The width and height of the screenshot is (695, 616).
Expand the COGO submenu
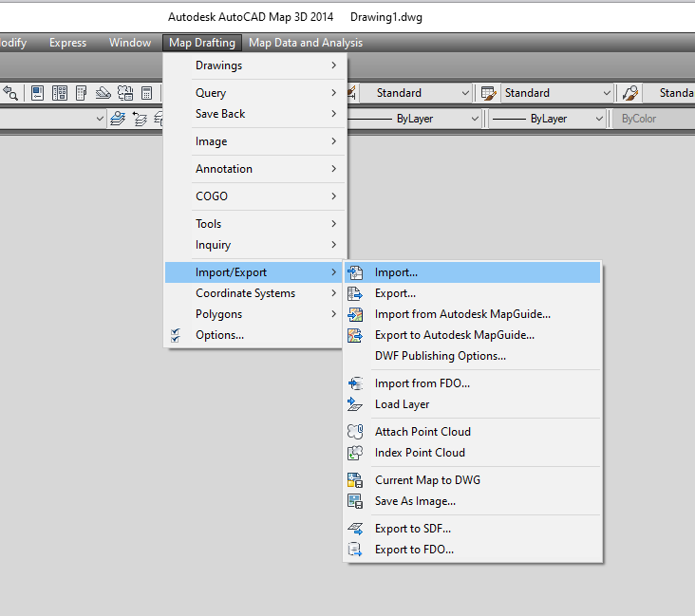pos(255,196)
